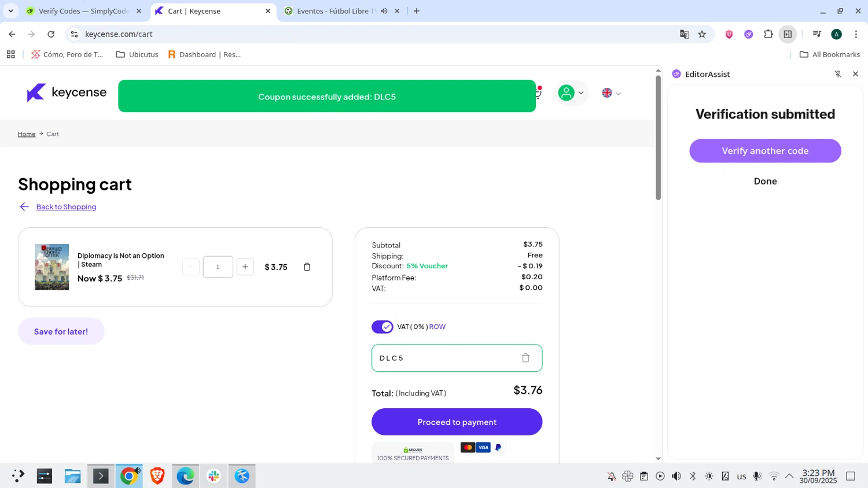Bookmark this page with star icon
The height and width of the screenshot is (488, 868).
(702, 34)
